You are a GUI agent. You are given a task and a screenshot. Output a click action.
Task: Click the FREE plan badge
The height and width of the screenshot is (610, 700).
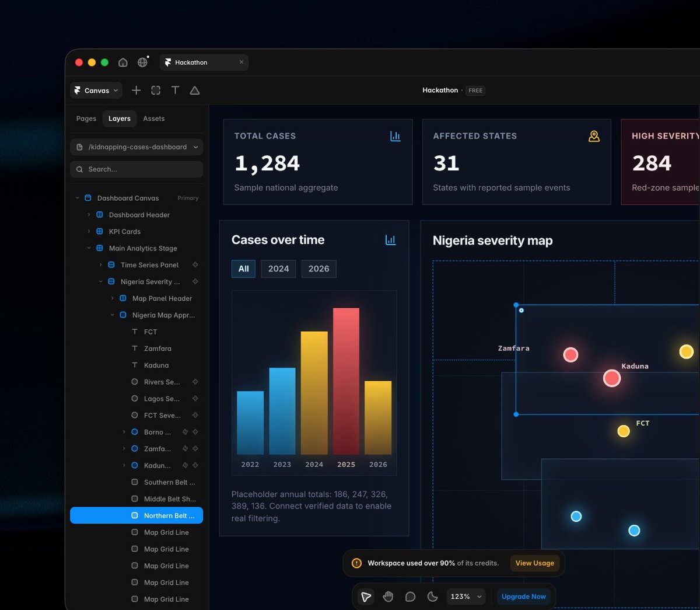(x=475, y=90)
